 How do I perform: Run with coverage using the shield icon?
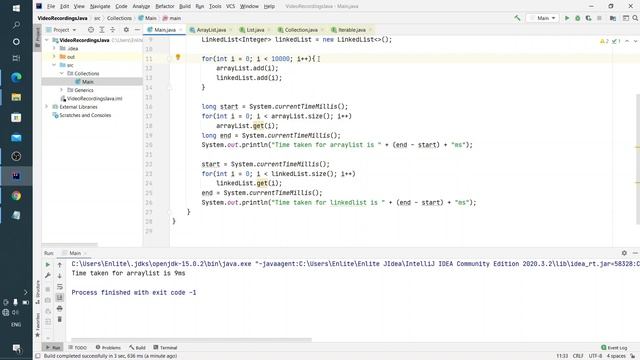pos(588,18)
